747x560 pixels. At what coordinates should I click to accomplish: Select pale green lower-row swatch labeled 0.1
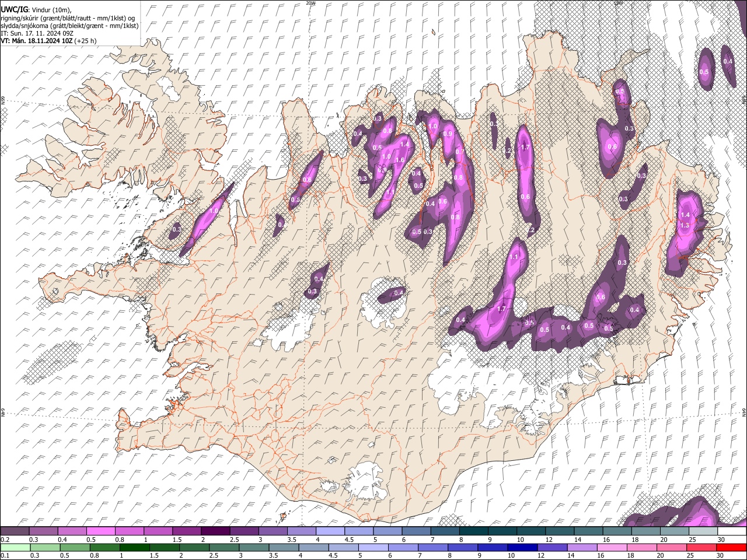coord(15,547)
